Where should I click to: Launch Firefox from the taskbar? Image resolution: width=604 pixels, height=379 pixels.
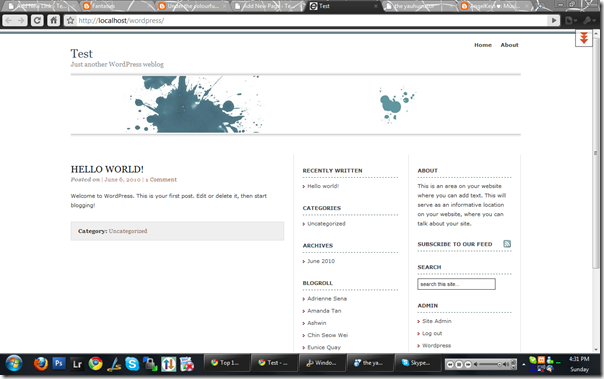[x=40, y=363]
